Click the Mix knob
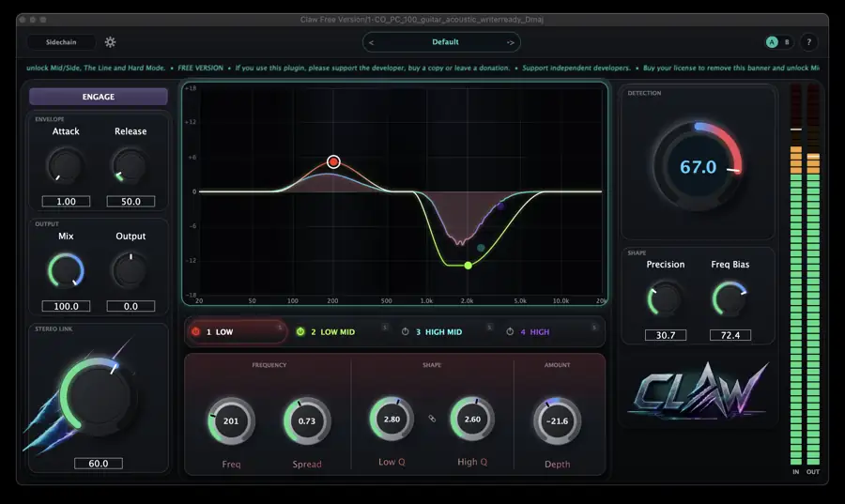This screenshot has height=504, width=845. pos(66,271)
